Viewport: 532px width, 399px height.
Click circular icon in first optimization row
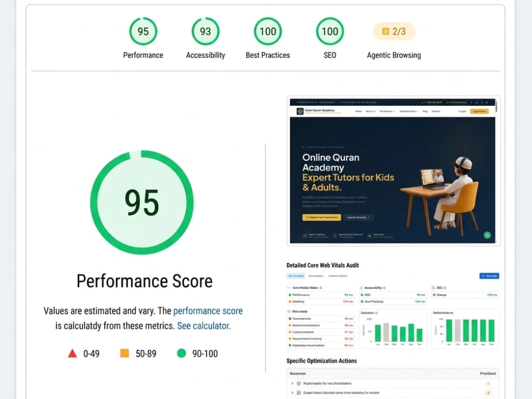(298, 384)
